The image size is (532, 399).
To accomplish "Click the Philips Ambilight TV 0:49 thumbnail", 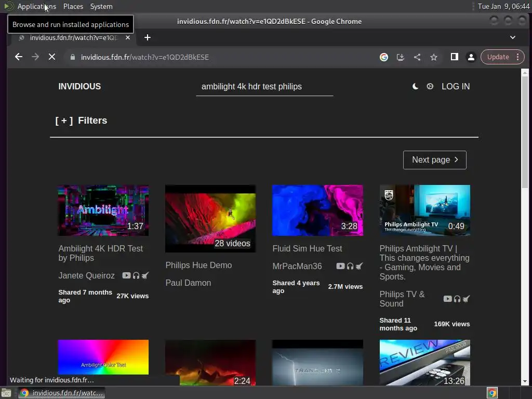I will point(425,210).
